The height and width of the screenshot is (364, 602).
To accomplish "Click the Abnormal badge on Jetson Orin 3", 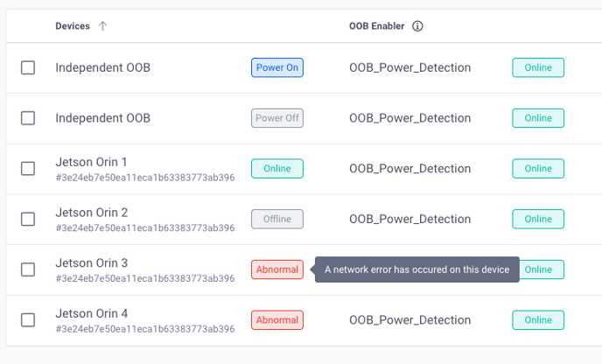I will (x=276, y=269).
